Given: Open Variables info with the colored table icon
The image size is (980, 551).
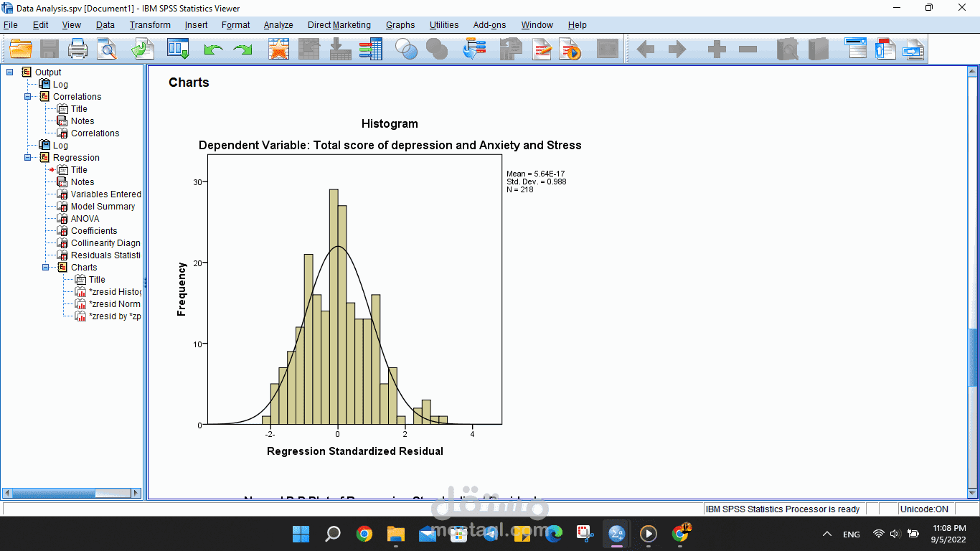Looking at the screenshot, I should coord(371,49).
